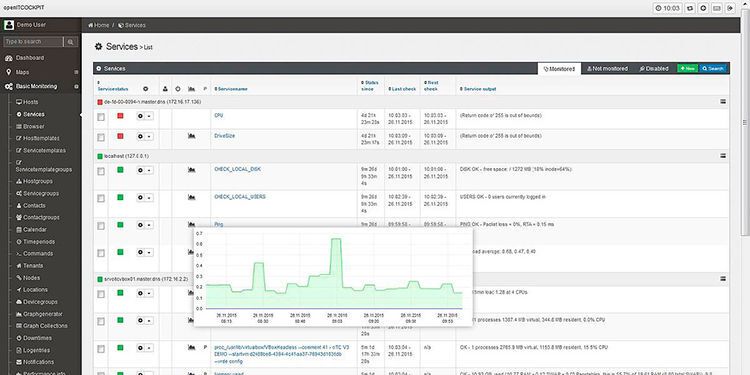Click the clock showing 10:03

667,8
